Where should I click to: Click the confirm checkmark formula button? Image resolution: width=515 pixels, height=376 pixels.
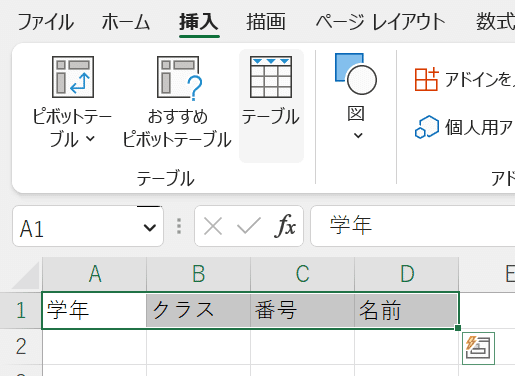(x=249, y=226)
